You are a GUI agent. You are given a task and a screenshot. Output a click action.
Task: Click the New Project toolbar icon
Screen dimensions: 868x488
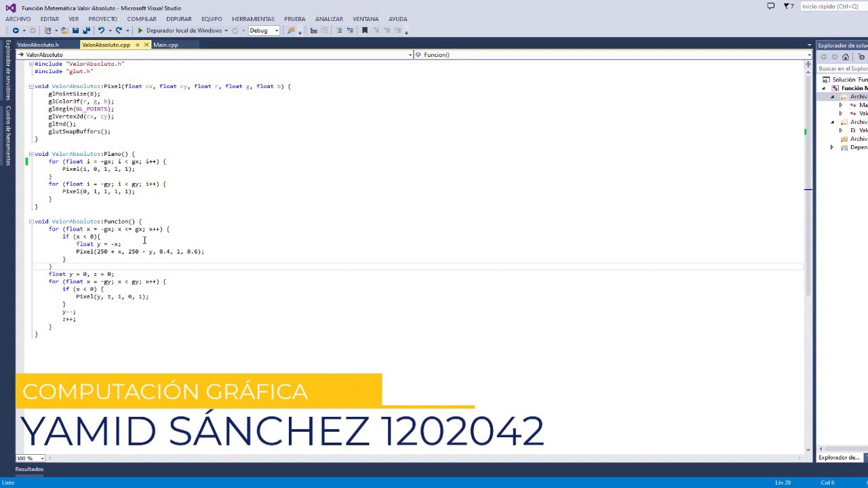click(x=47, y=30)
